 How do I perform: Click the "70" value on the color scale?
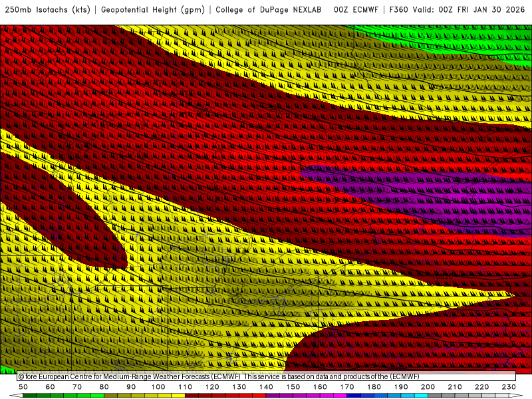tap(77, 387)
